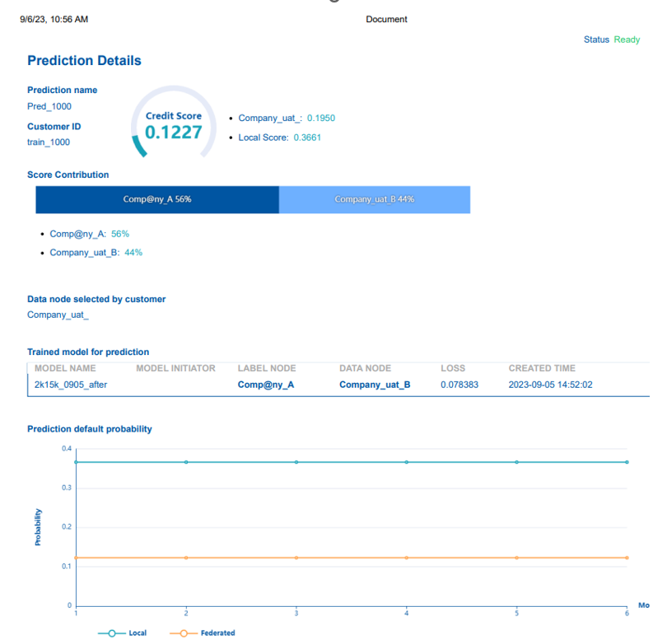Click Federated line data point at month 4

coord(407,558)
